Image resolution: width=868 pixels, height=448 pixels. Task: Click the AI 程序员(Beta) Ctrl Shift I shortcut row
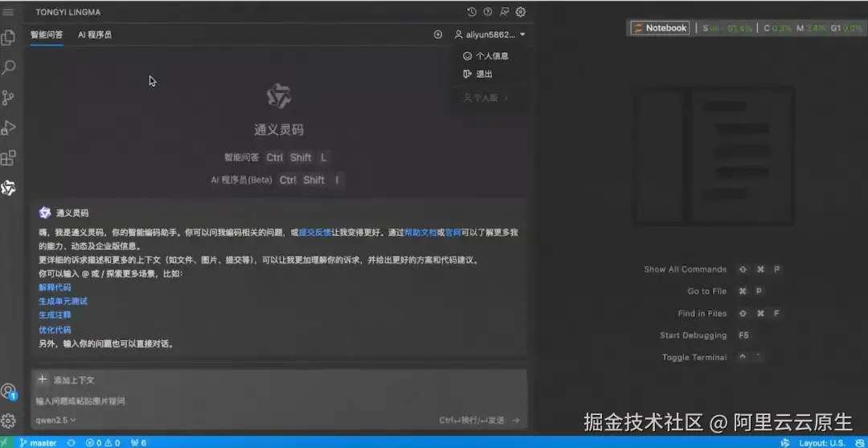click(277, 180)
